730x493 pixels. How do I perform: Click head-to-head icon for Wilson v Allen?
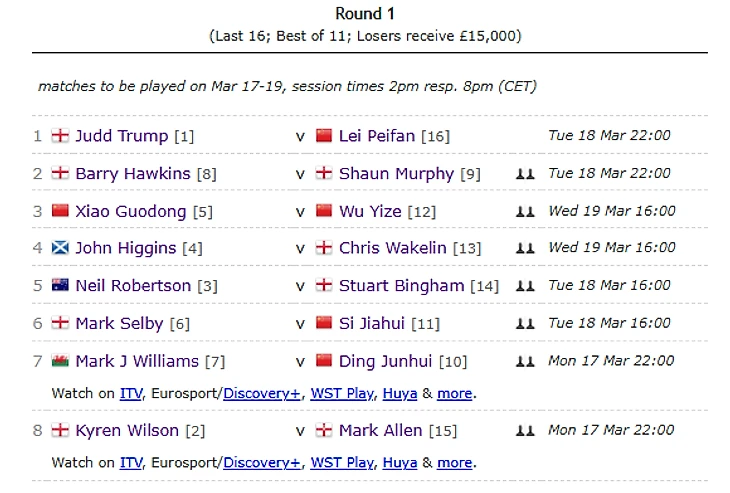[x=525, y=431]
